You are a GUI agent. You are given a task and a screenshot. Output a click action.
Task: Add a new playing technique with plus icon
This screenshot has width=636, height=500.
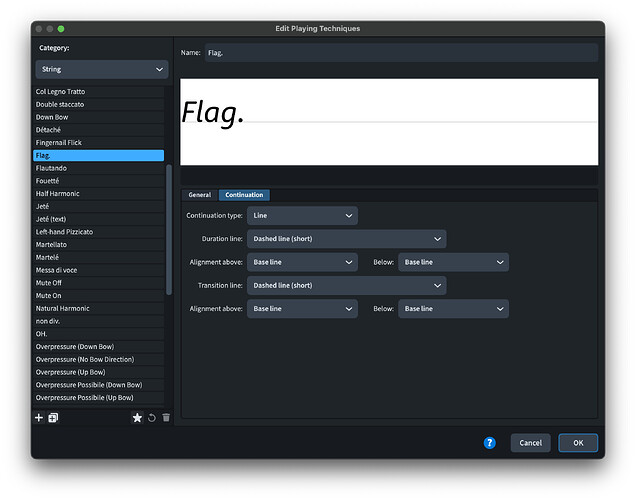coord(39,418)
